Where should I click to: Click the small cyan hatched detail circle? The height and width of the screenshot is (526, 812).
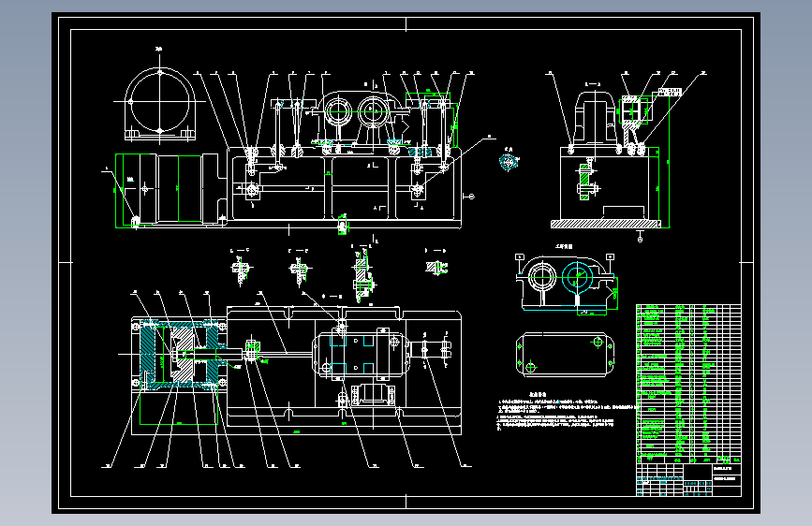[x=509, y=162]
